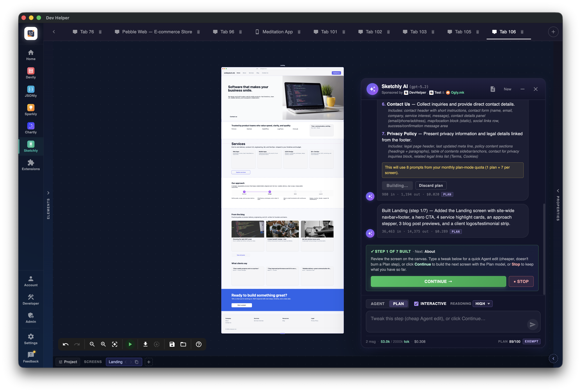Minimize the Sketchly AI panel
The image size is (581, 392).
coord(523,89)
